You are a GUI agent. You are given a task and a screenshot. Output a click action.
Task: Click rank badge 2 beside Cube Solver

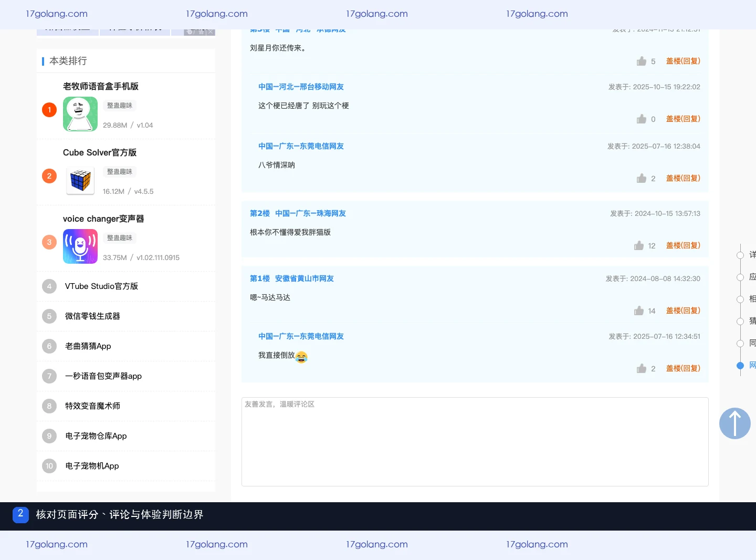tap(49, 176)
